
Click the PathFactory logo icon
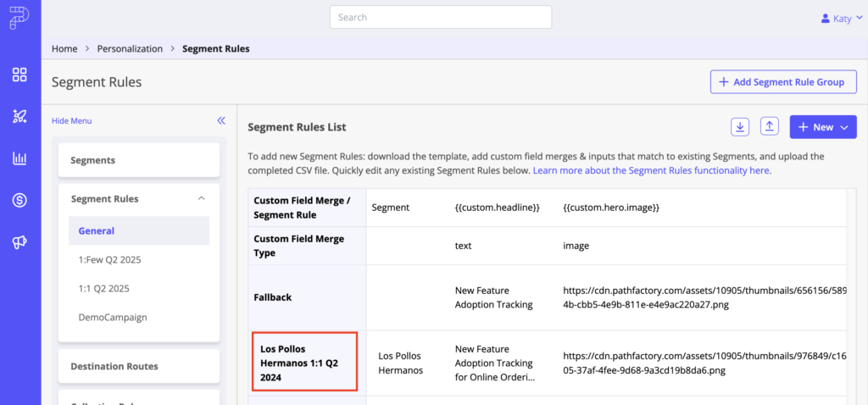tap(19, 18)
